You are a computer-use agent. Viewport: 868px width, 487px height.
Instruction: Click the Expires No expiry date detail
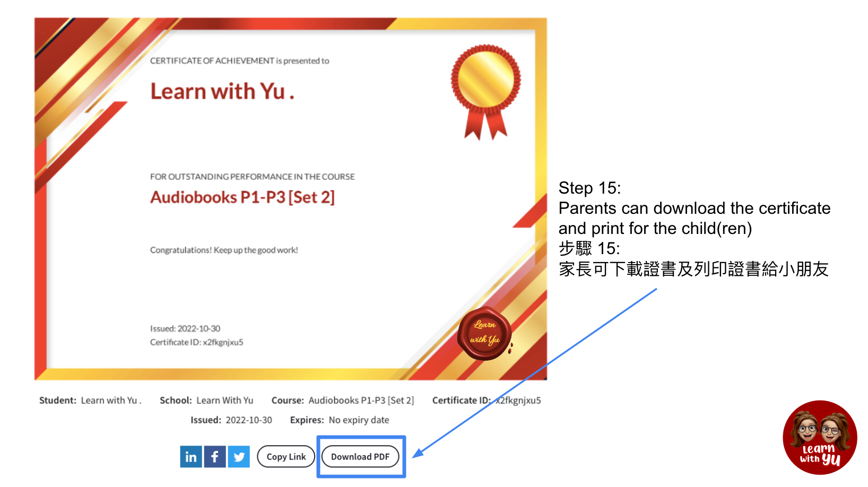[x=340, y=420]
